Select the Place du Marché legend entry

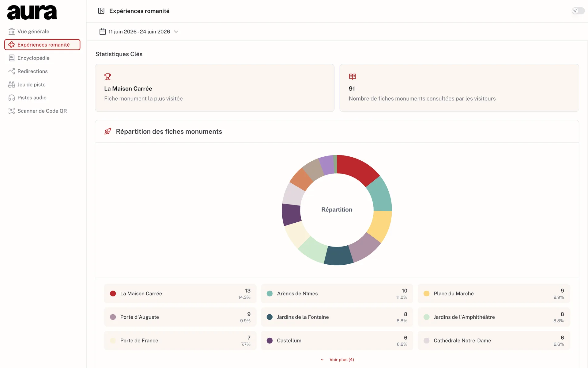tap(494, 293)
